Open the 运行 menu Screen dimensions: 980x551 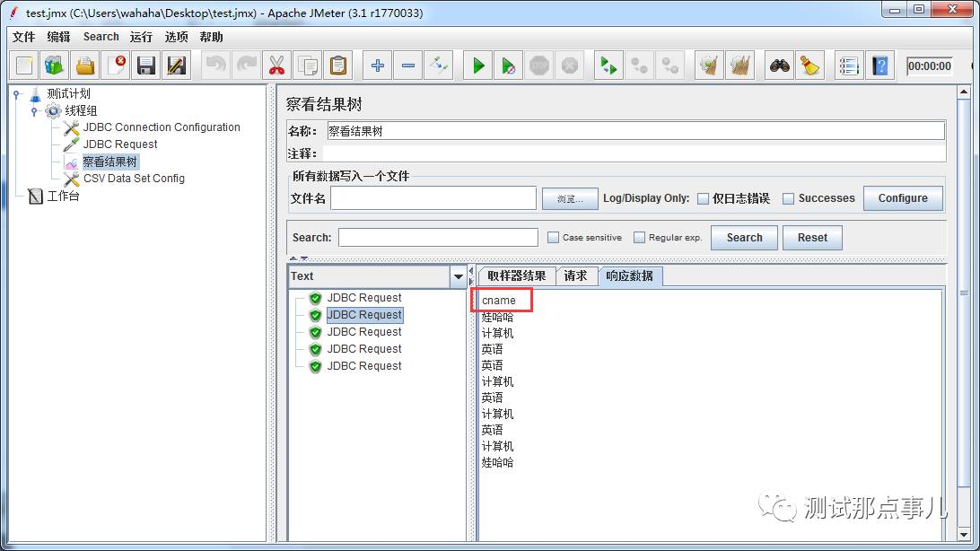click(141, 37)
